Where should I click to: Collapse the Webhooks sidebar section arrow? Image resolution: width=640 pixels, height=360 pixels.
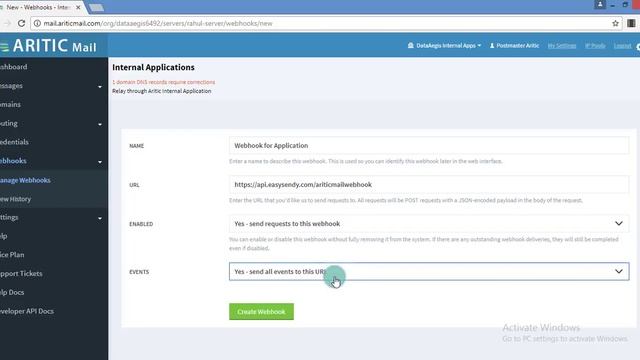tap(100, 162)
